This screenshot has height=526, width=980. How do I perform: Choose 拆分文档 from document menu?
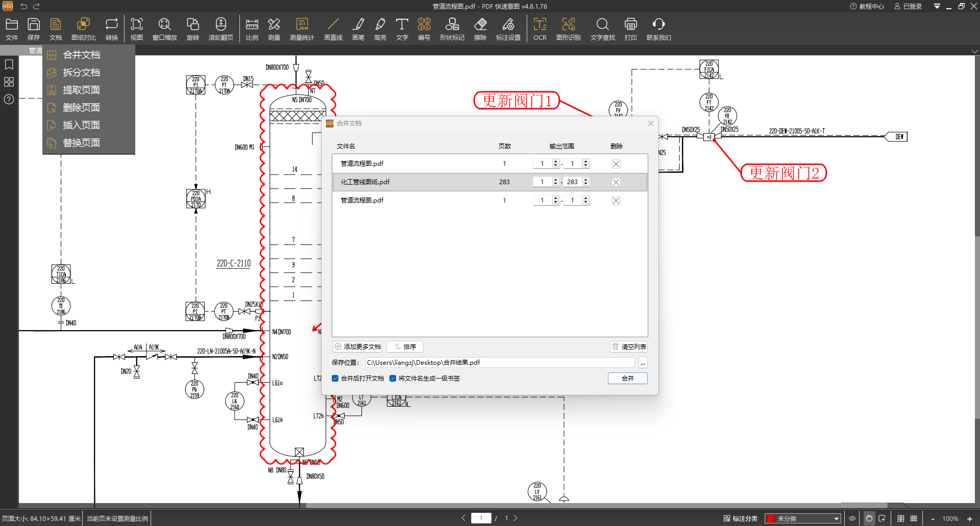(x=81, y=72)
